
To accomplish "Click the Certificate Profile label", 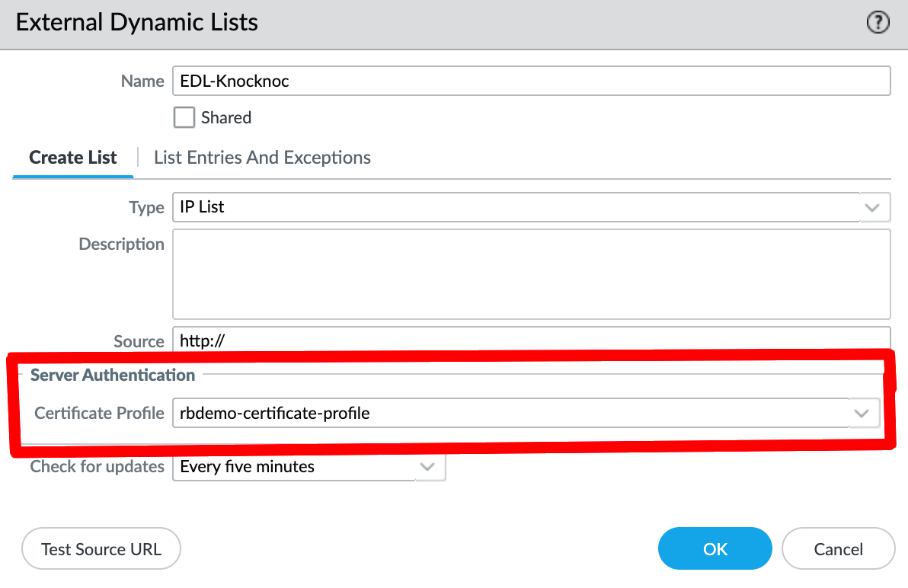I will [x=99, y=413].
